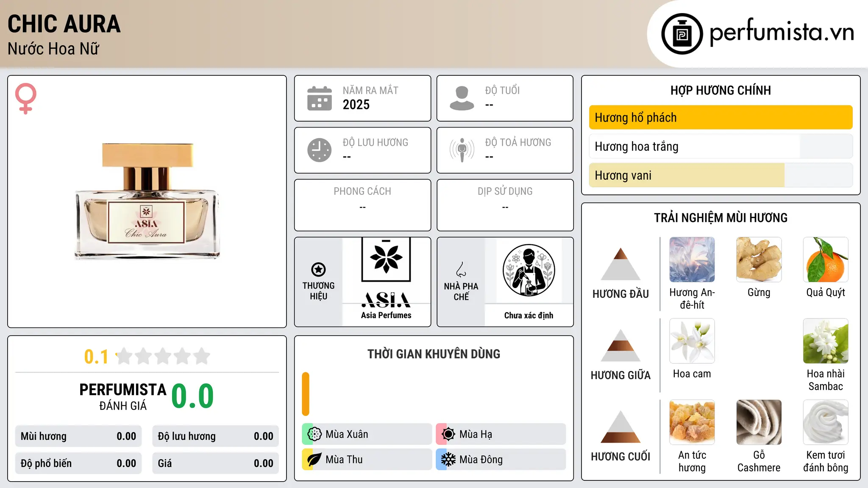
Task: Click the sillage icon beside Độ toả hương
Action: pyautogui.click(x=462, y=150)
